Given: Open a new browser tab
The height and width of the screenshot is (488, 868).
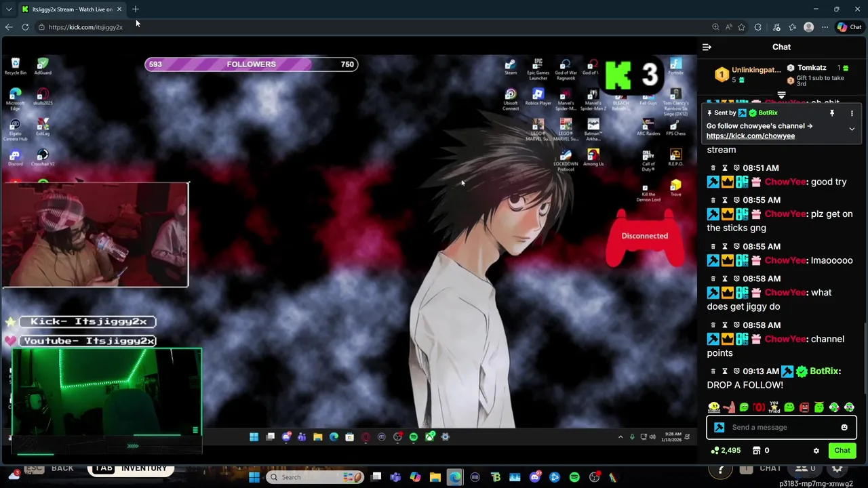Looking at the screenshot, I should [135, 9].
